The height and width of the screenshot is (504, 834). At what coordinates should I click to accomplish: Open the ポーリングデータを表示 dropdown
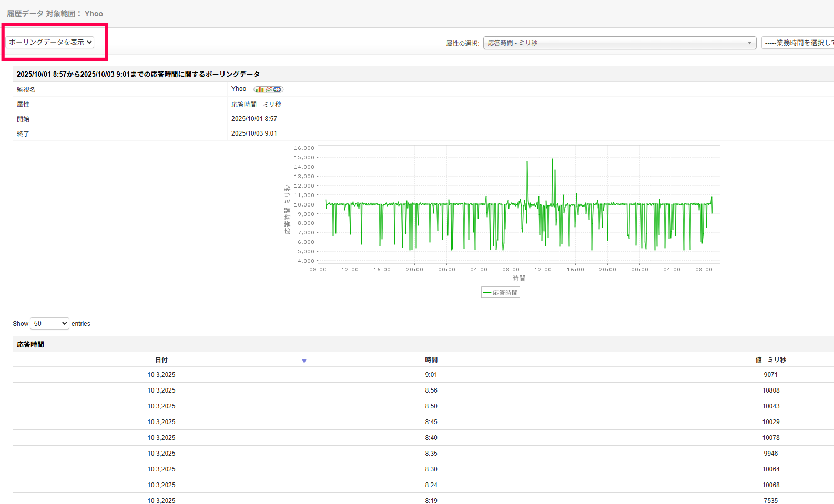click(x=50, y=42)
